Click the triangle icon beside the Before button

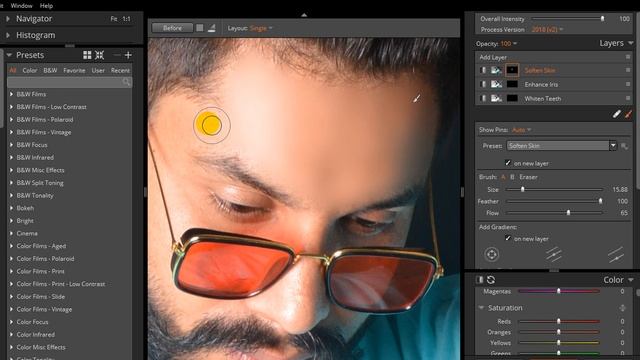[x=211, y=28]
